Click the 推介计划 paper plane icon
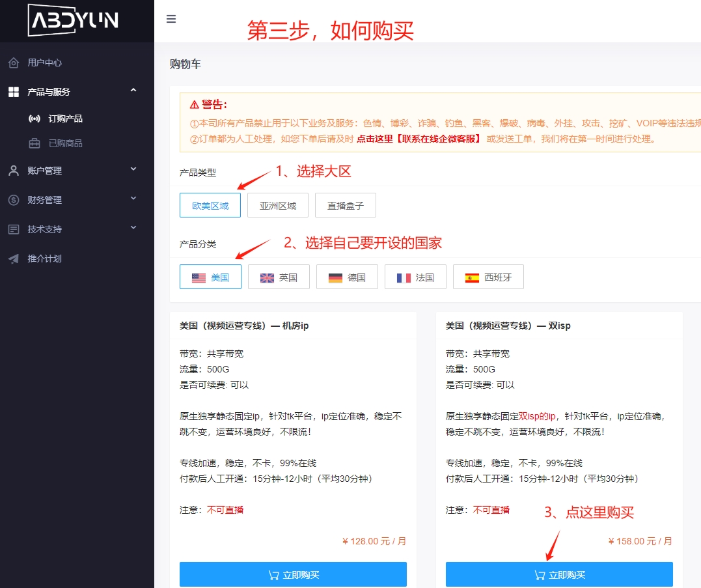Viewport: 701px width, 588px height. tap(14, 259)
